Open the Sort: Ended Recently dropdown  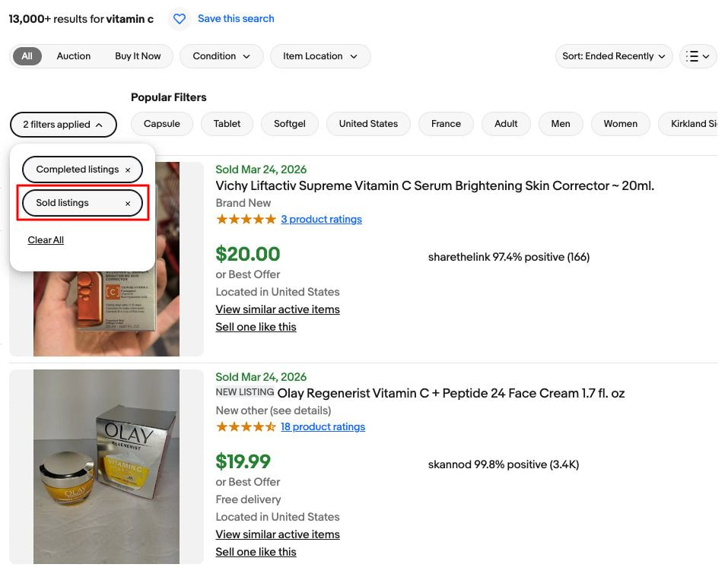tap(614, 56)
